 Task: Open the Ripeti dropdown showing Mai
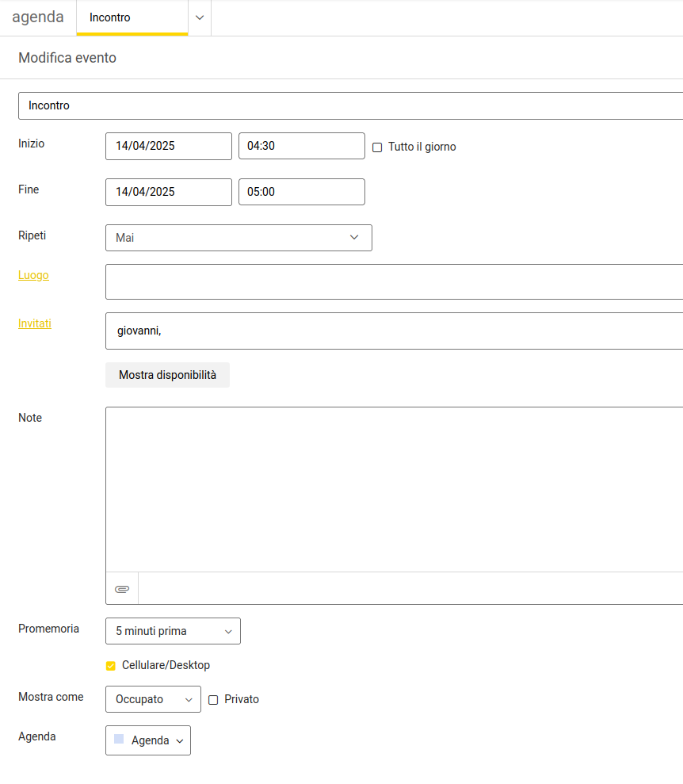pos(238,238)
